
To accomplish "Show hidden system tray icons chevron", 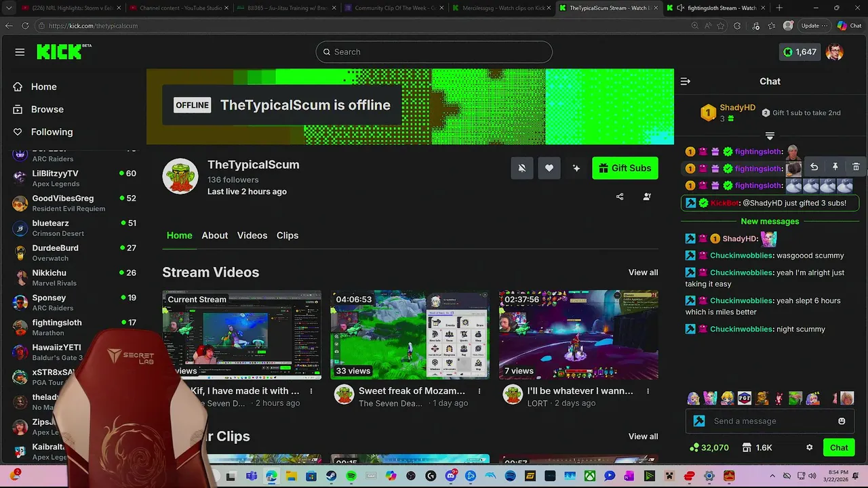I will 772,476.
